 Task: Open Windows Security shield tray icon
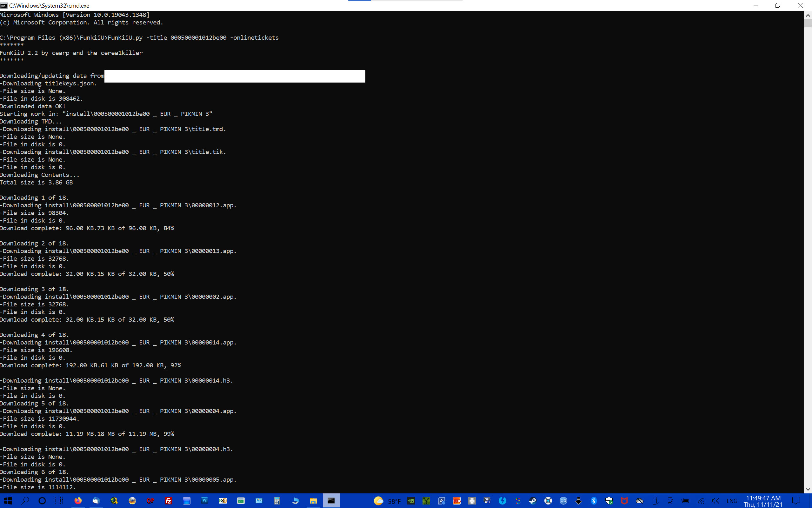pos(609,501)
